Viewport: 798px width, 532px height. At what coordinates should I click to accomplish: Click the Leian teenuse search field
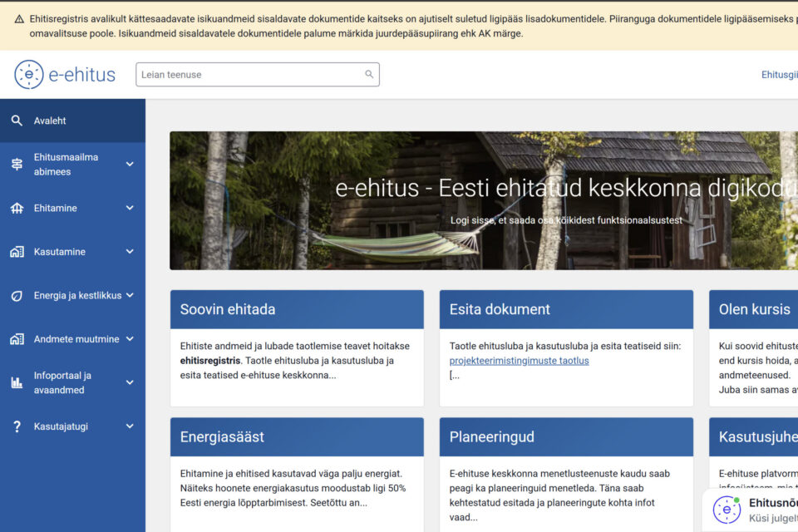(258, 74)
